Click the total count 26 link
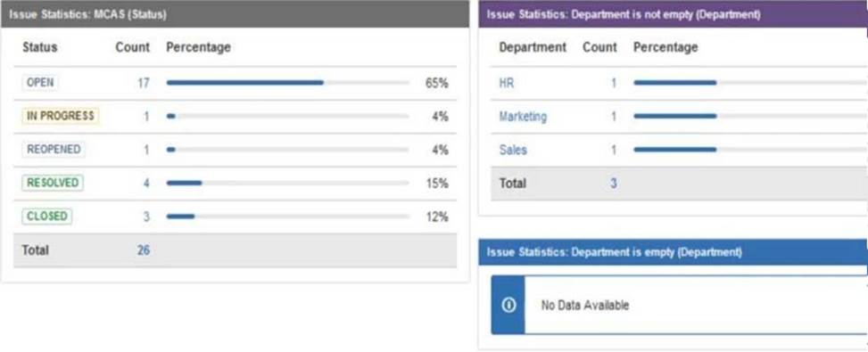Screen dimensions: 868x352 pyautogui.click(x=144, y=250)
